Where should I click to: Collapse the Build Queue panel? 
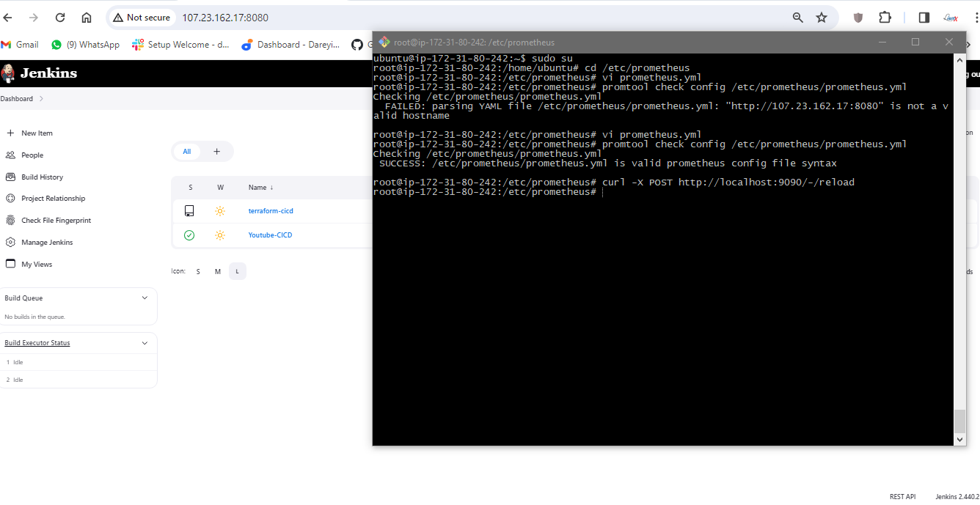point(145,298)
